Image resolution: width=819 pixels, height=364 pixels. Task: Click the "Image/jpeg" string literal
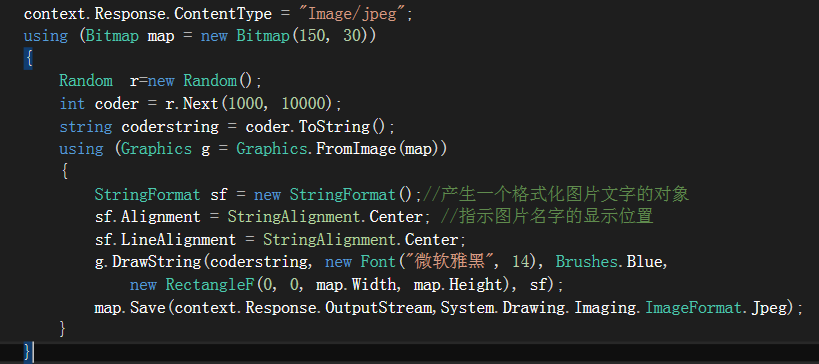[x=357, y=13]
